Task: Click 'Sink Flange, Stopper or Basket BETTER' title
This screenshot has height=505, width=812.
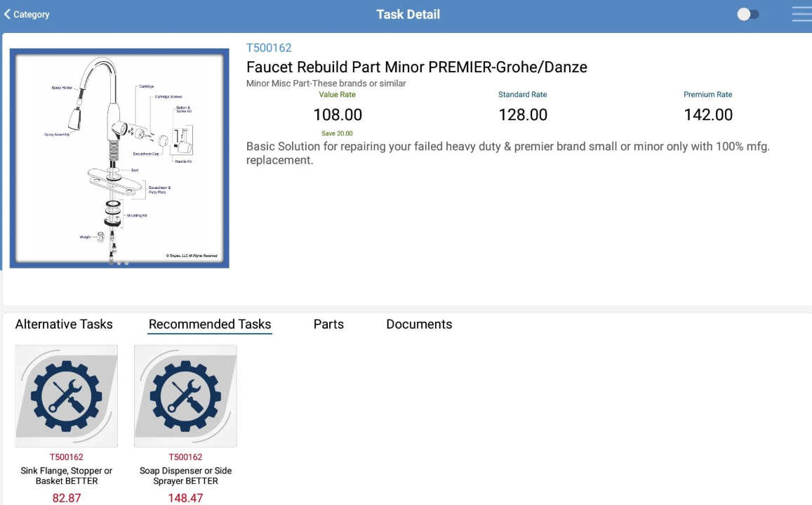Action: 66,476
